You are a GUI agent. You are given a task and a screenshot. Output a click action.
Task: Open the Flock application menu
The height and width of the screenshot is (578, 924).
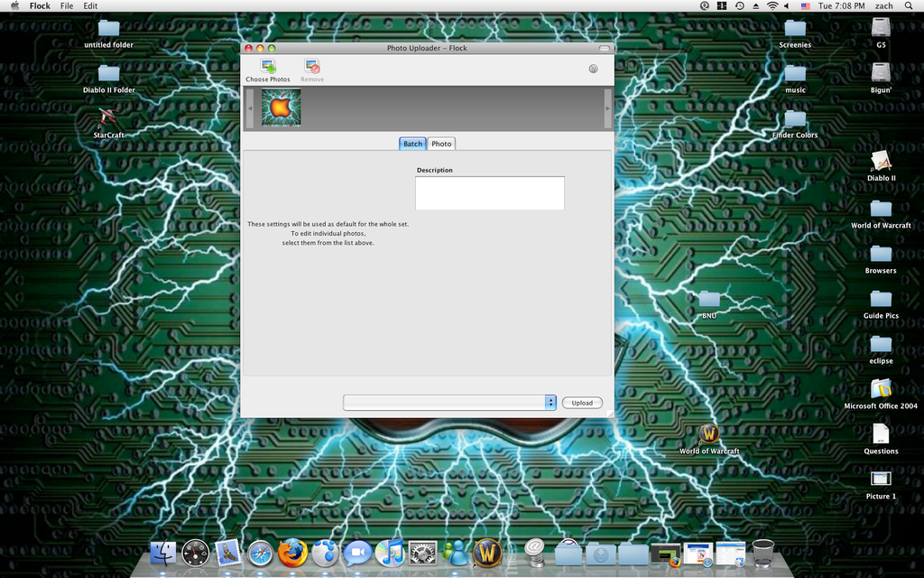tap(40, 6)
